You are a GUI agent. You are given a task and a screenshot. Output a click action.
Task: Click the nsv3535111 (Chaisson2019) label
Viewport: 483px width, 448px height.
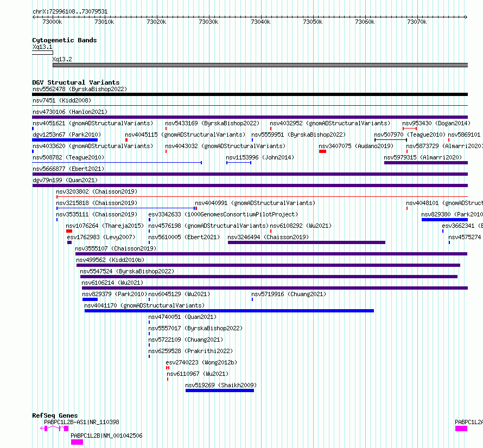tap(97, 214)
